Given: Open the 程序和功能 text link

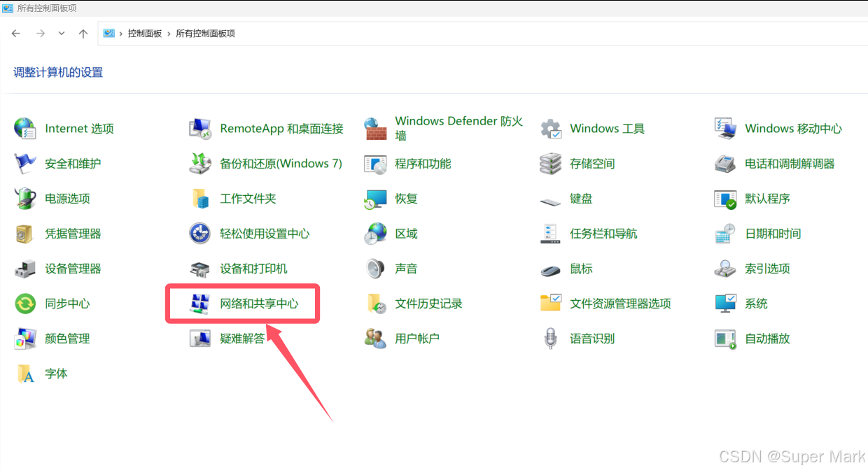Looking at the screenshot, I should (423, 164).
